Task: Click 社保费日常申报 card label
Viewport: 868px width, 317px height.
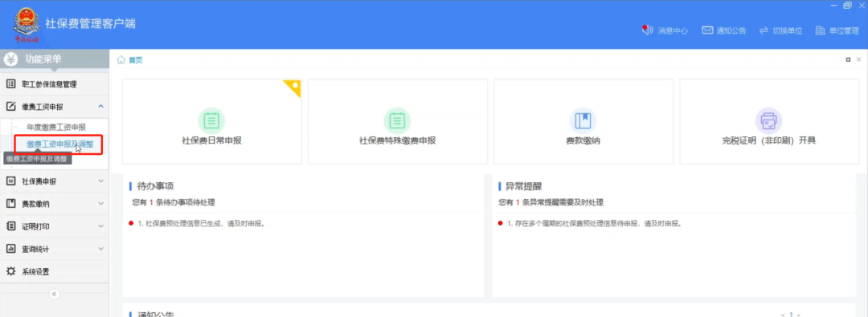Action: pos(211,140)
